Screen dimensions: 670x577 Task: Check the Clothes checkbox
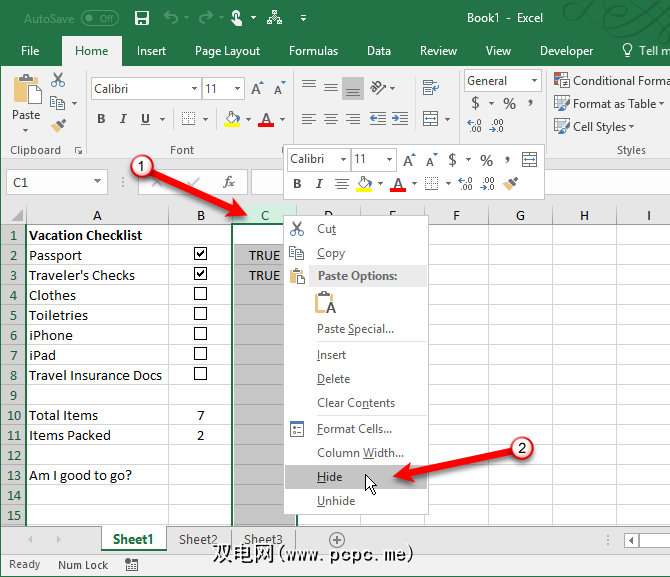[x=200, y=294]
